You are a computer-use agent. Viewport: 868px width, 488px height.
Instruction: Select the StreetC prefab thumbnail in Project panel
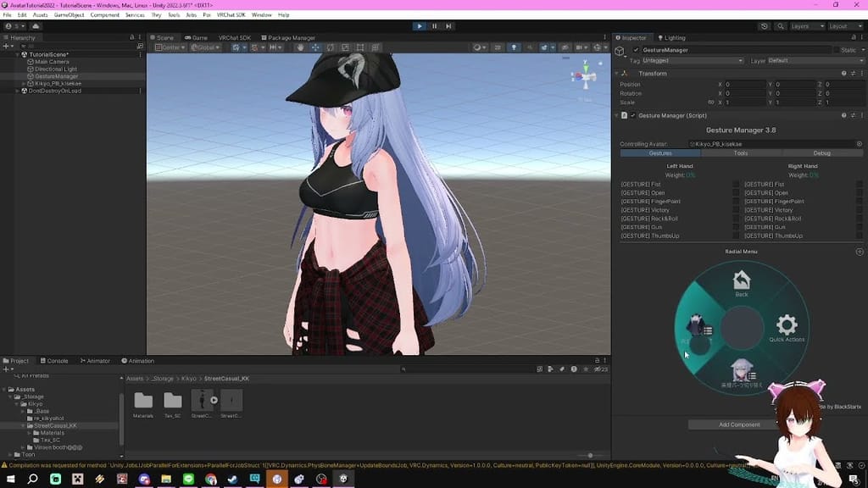[x=203, y=400]
